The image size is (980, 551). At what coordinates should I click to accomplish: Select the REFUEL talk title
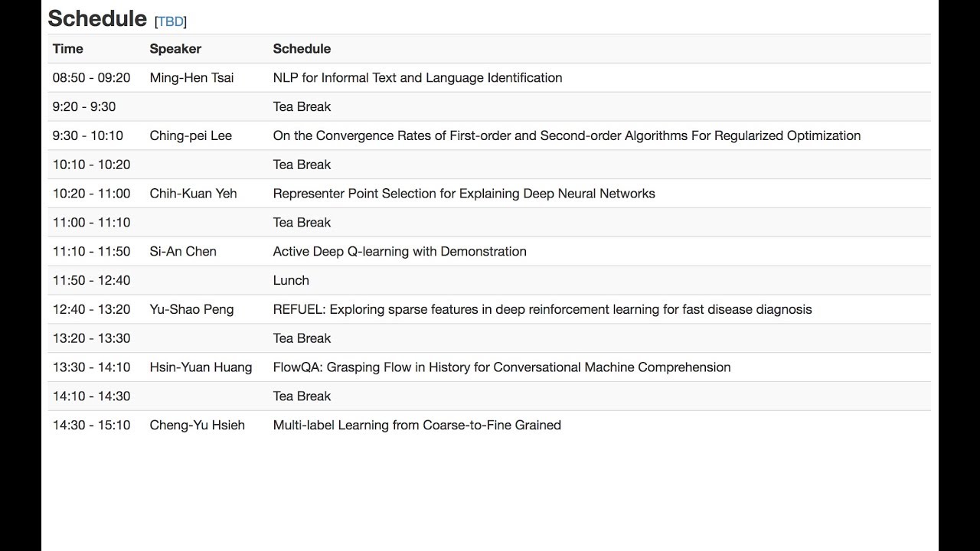coord(543,309)
